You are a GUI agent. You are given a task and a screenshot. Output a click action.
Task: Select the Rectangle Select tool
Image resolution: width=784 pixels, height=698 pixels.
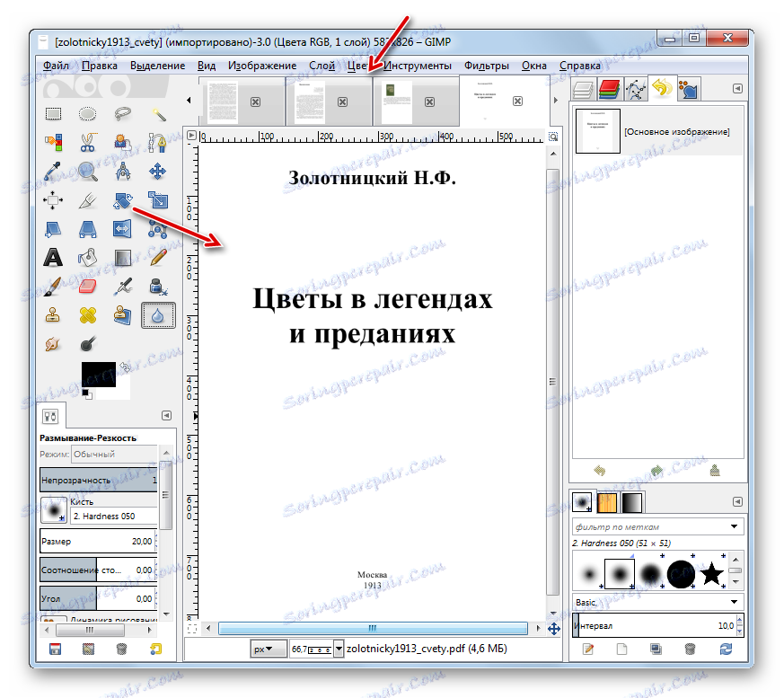point(54,114)
